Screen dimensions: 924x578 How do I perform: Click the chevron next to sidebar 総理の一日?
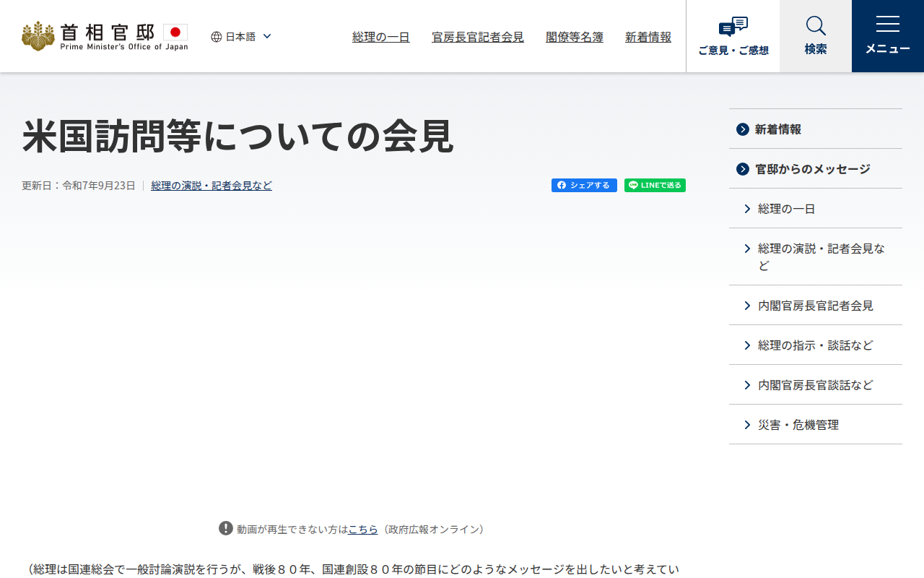point(747,209)
